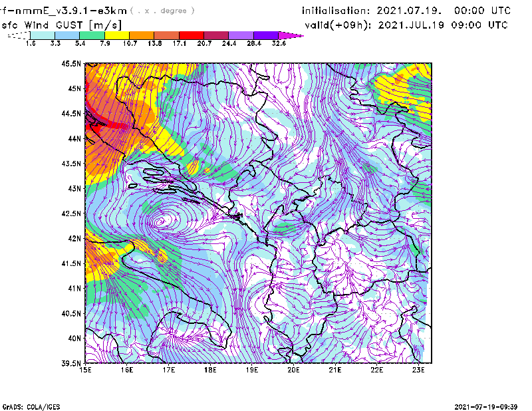
Task: Click the legend value 3.3
Action: tap(55, 43)
